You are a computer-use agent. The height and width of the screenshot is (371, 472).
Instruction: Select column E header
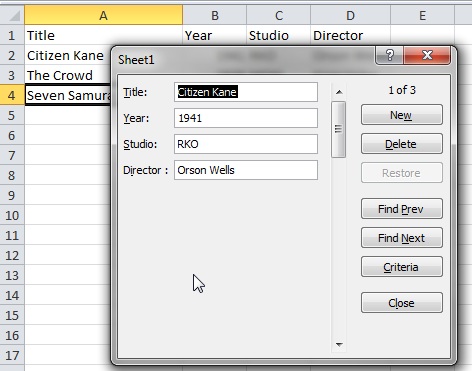[422, 15]
